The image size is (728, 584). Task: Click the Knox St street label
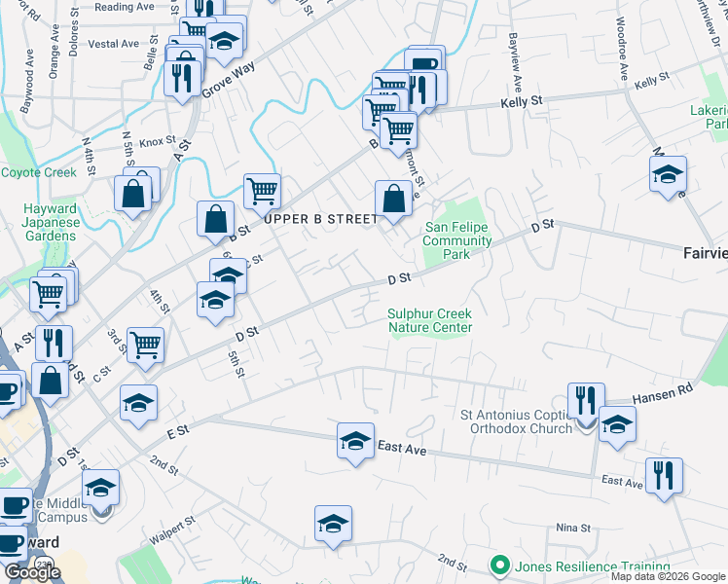click(x=158, y=141)
